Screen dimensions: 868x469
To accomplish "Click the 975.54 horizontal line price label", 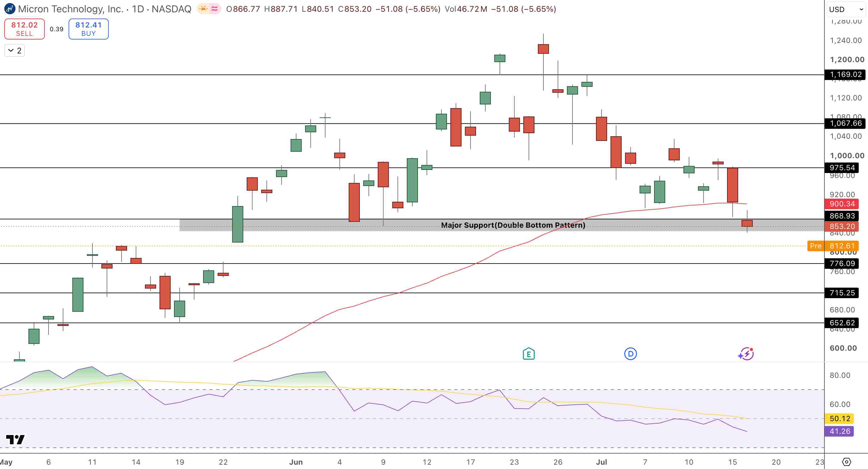I will tap(841, 168).
